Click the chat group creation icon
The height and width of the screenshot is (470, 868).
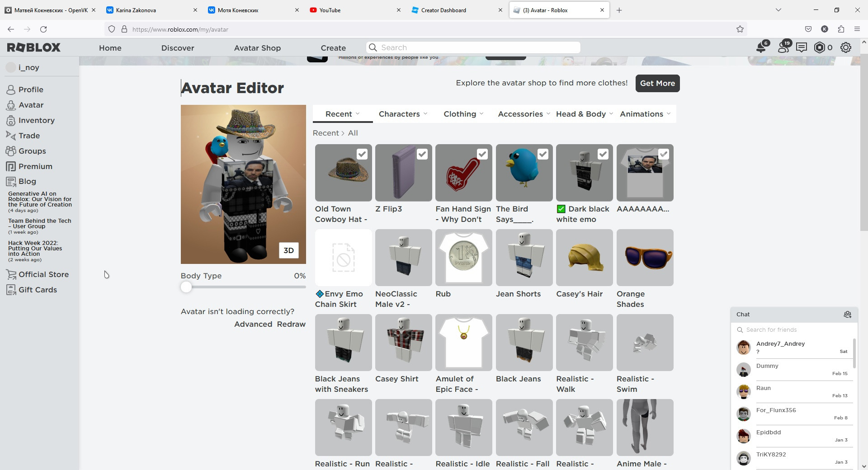[x=847, y=315]
